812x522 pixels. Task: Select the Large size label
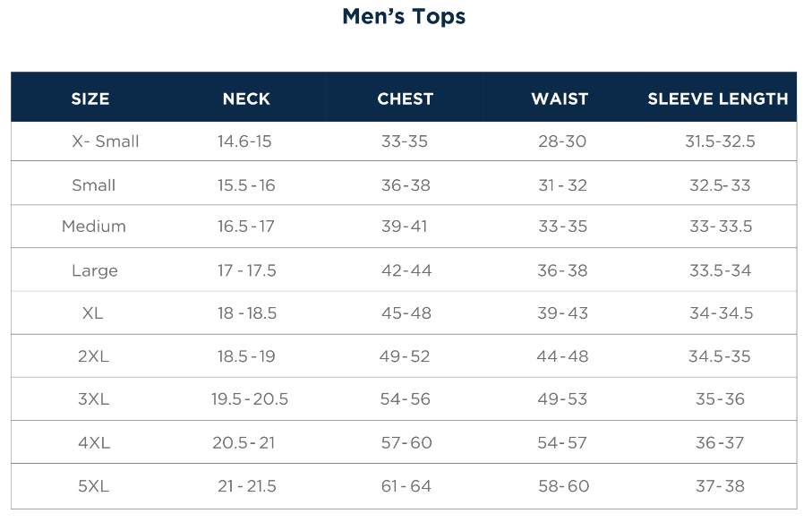(x=95, y=270)
